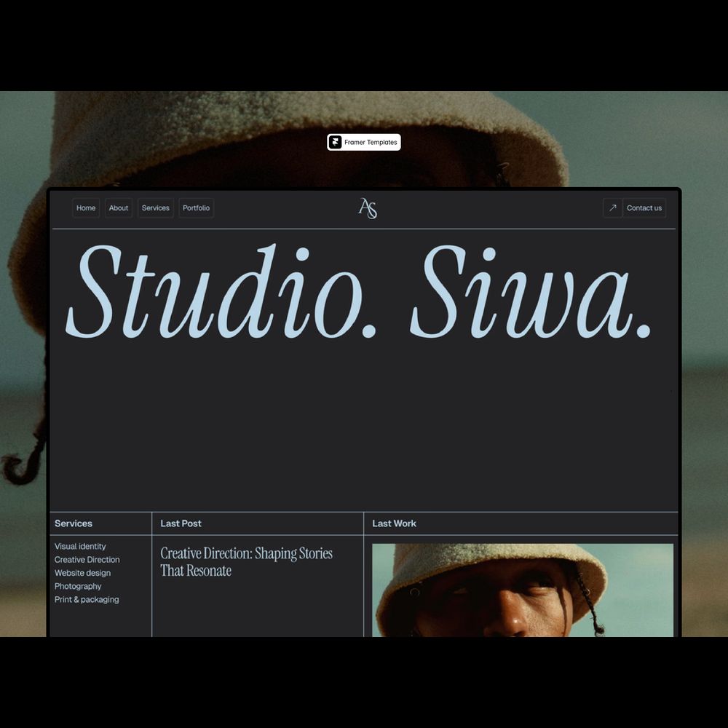The image size is (728, 728).
Task: Click the large Studio. Siwa. headline
Action: pyautogui.click(x=359, y=293)
